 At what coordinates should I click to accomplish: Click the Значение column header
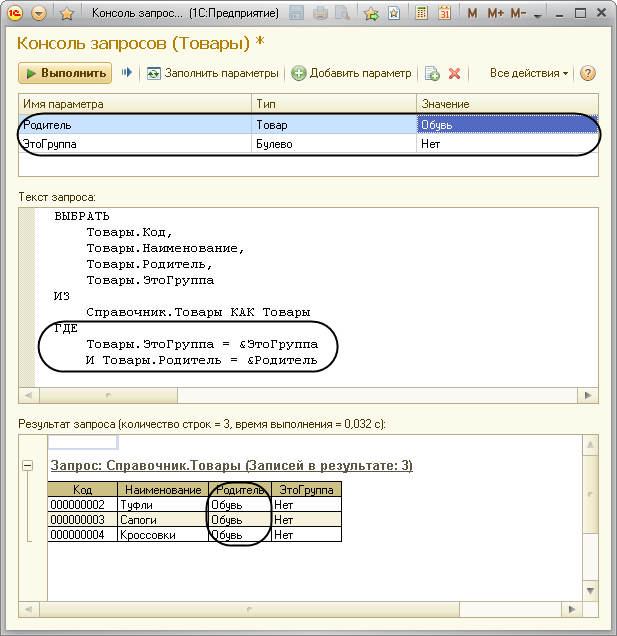(x=507, y=104)
